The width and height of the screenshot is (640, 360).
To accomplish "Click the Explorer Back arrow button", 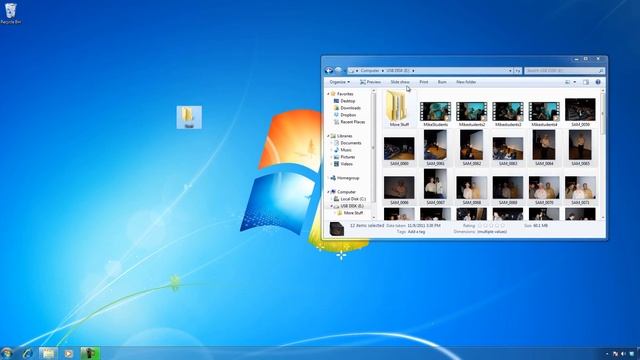I will tap(329, 71).
